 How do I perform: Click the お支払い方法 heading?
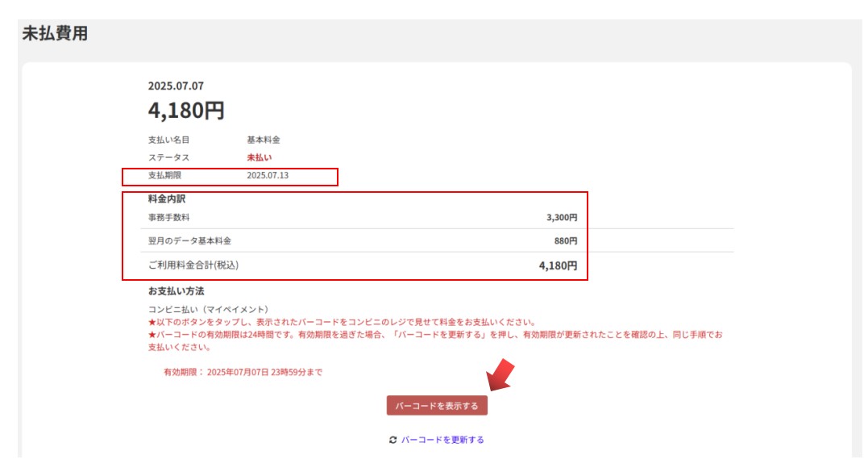[176, 291]
